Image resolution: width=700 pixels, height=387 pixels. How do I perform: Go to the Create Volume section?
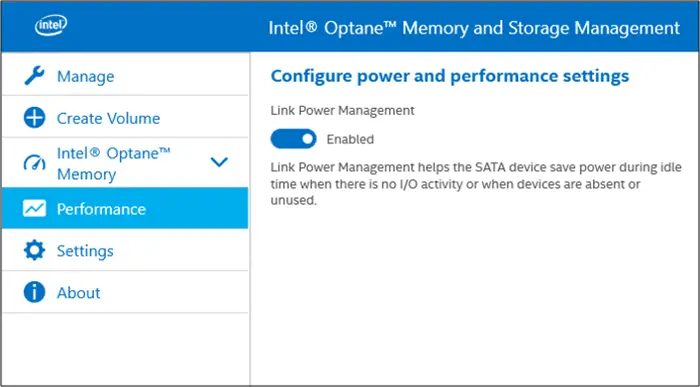pyautogui.click(x=125, y=118)
